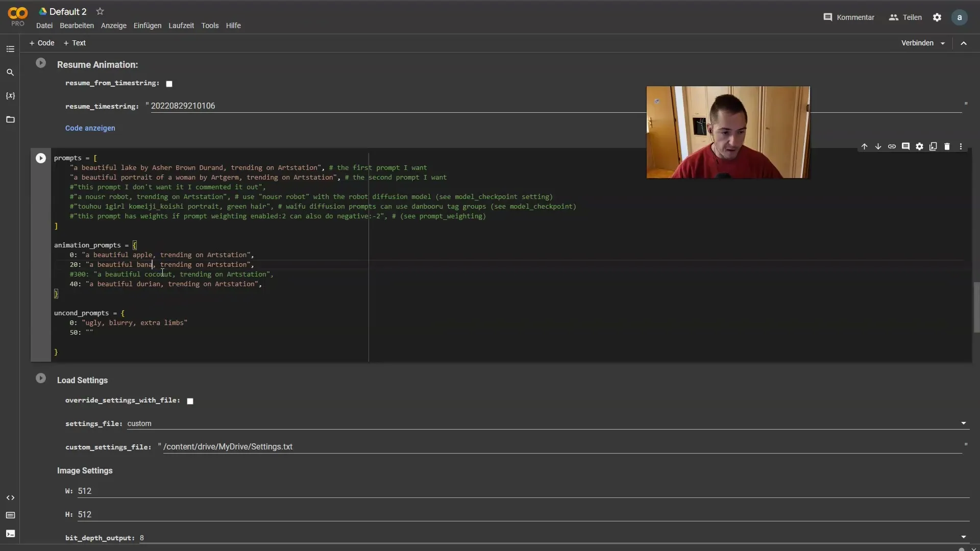The width and height of the screenshot is (980, 551).
Task: Open the Datei menu
Action: click(44, 26)
